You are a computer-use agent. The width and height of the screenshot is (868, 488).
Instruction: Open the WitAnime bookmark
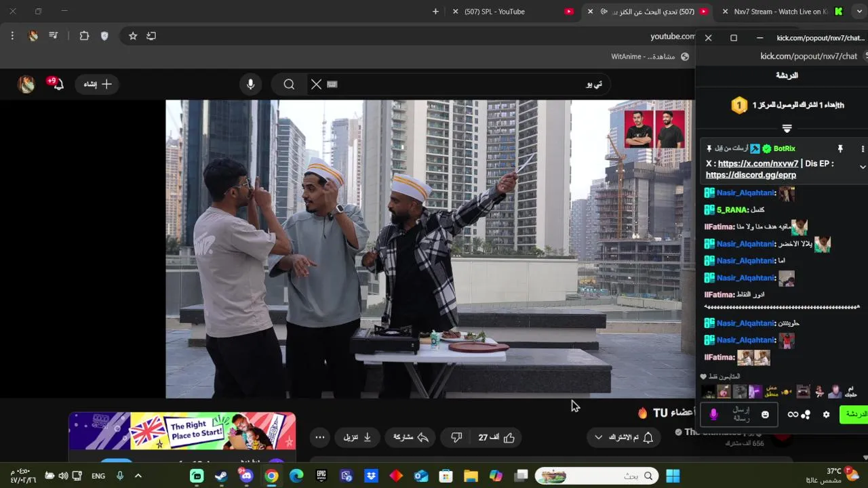coord(650,56)
